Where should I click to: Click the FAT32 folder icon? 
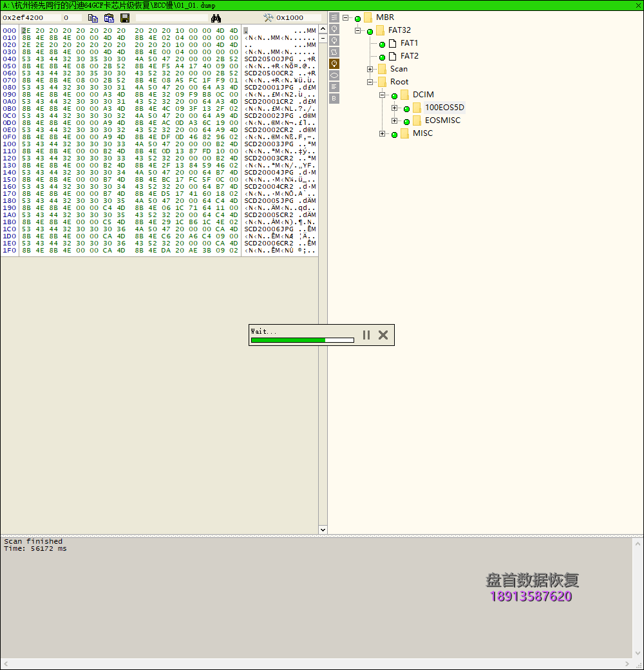tap(381, 30)
